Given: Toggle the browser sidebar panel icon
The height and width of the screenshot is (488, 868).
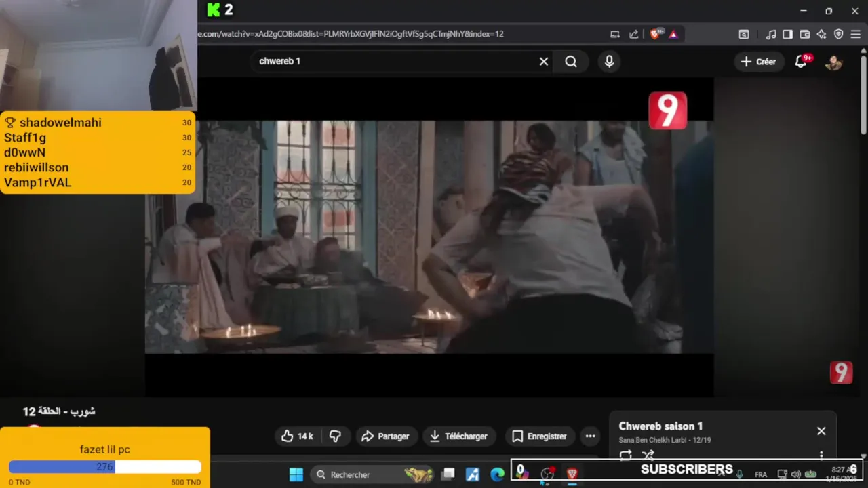Looking at the screenshot, I should (x=787, y=34).
